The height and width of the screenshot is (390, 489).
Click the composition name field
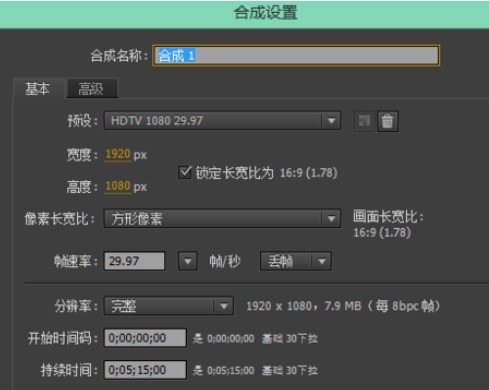point(296,55)
